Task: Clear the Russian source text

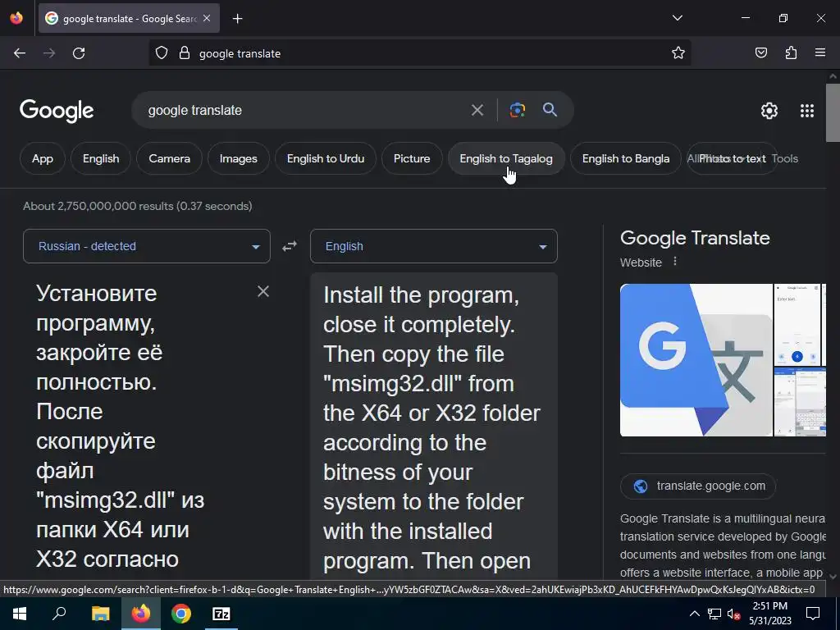Action: coord(263,291)
